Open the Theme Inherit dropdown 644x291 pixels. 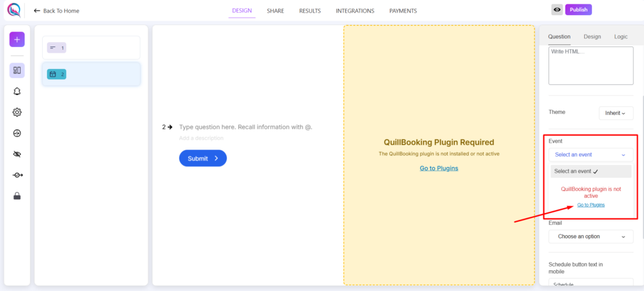coord(616,113)
